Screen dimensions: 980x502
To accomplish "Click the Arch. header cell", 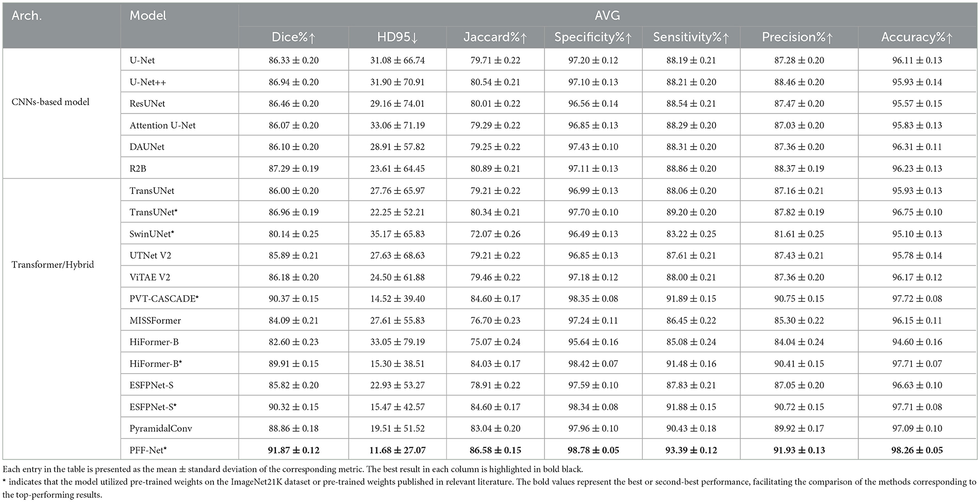I will click(27, 15).
